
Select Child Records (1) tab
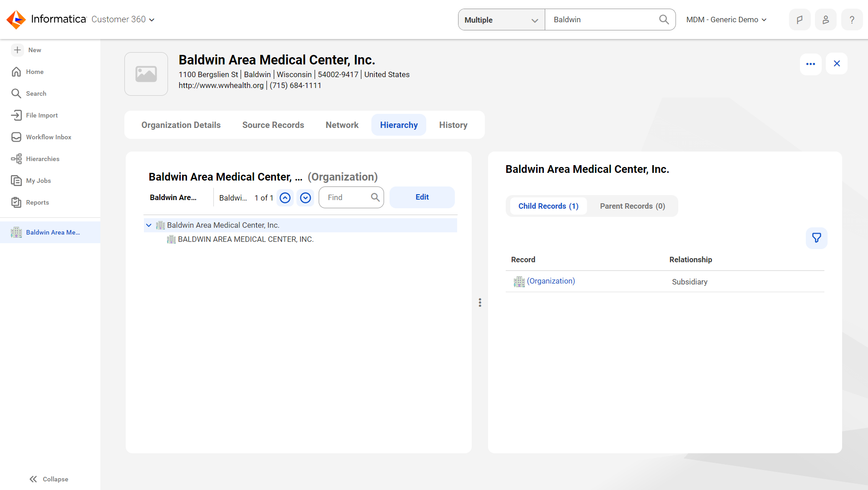548,206
